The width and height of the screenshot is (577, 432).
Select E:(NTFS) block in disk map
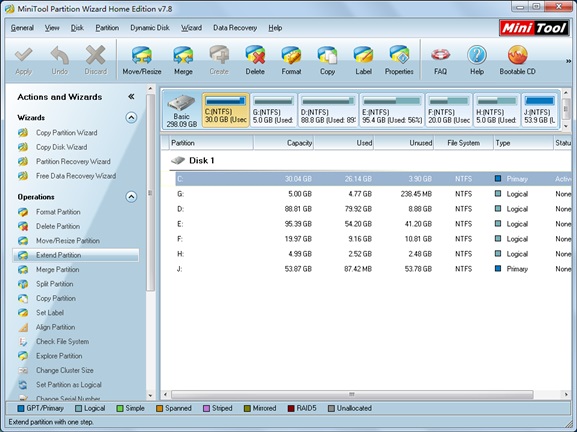click(392, 110)
